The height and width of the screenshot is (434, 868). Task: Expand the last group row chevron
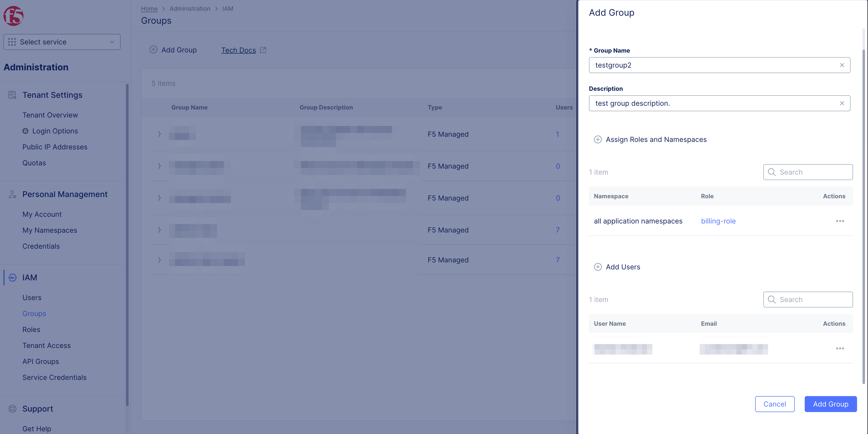[159, 260]
